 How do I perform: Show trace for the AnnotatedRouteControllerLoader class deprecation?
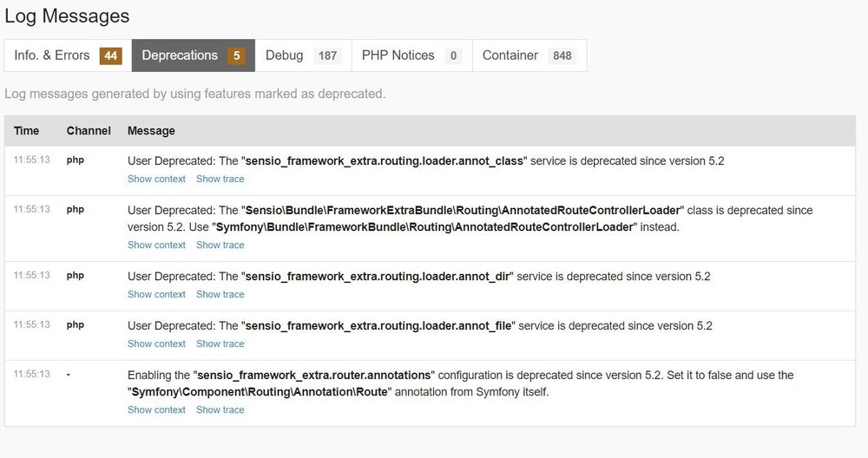220,245
